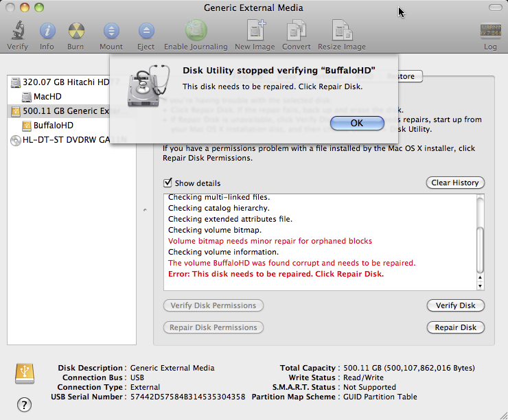Open the New Image toolbar icon
This screenshot has height=420, width=508.
[x=256, y=30]
